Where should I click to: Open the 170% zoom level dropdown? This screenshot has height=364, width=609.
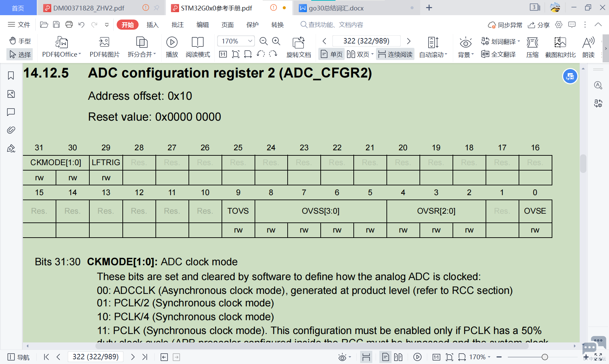click(x=250, y=41)
